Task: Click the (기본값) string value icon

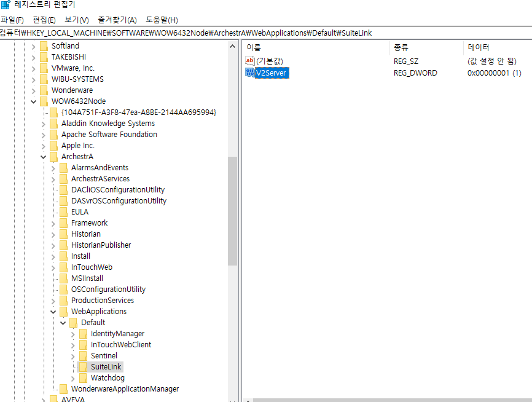Action: point(250,61)
